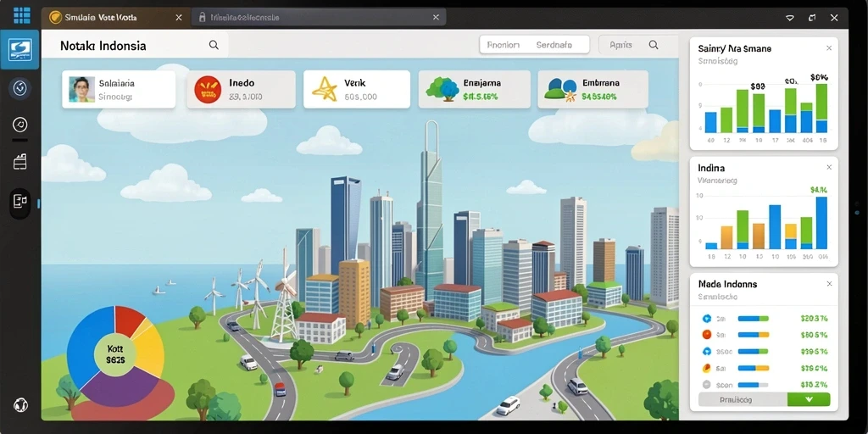Click the blue slice of pie chart

(86, 343)
